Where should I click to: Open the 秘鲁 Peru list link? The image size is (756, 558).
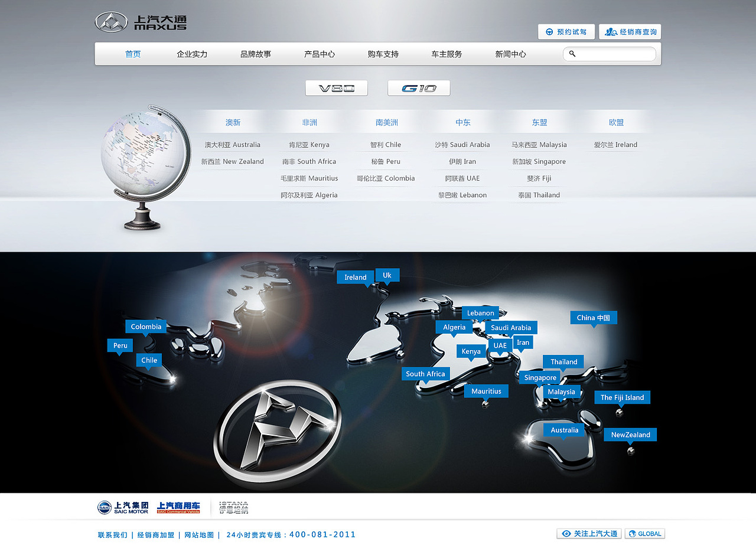coord(386,161)
